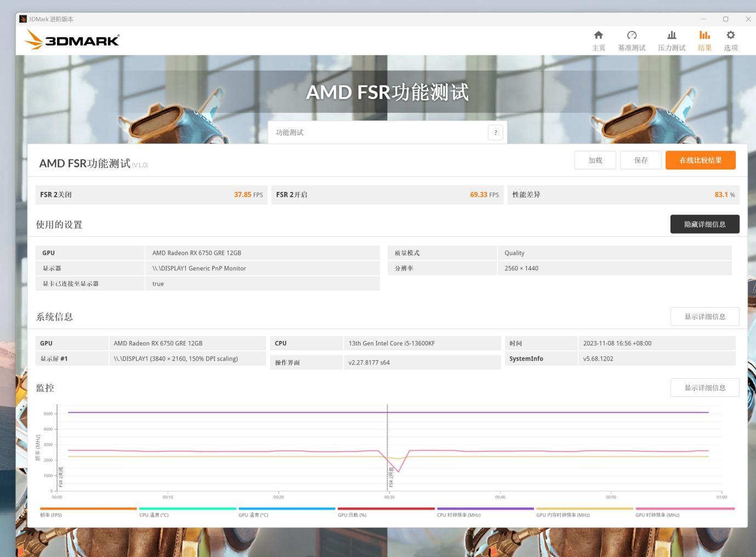756x557 pixels.
Task: Select the 结果 results chart icon
Action: 704,35
